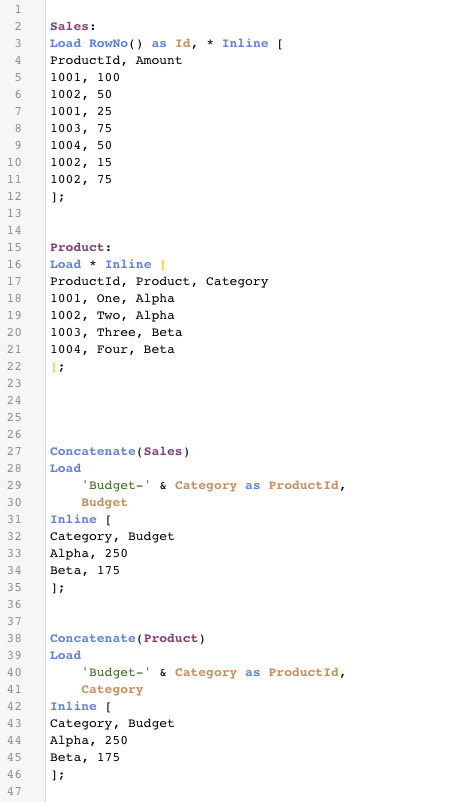
Task: Click the Product: table label
Action: 80,248
